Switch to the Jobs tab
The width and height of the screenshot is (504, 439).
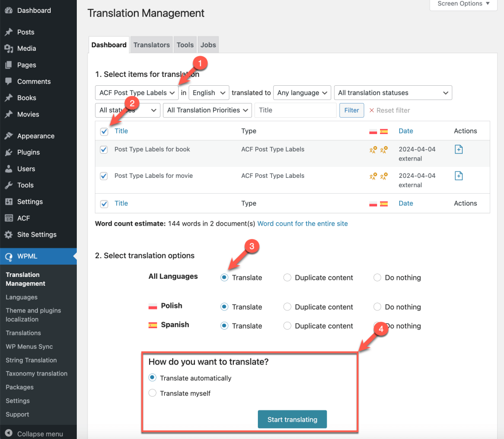tap(208, 45)
